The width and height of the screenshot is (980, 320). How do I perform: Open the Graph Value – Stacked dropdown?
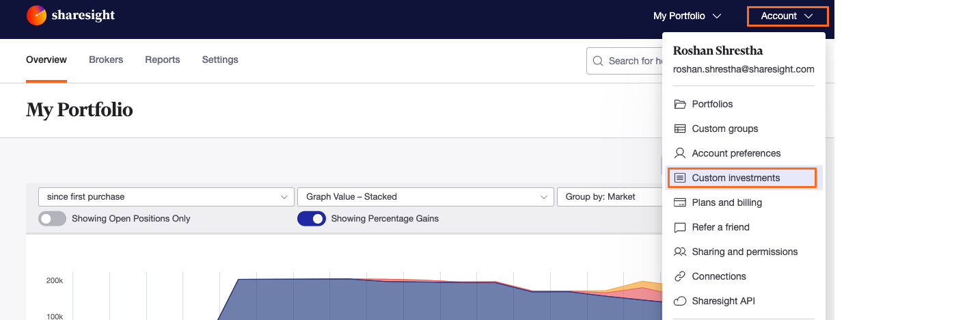(x=426, y=197)
